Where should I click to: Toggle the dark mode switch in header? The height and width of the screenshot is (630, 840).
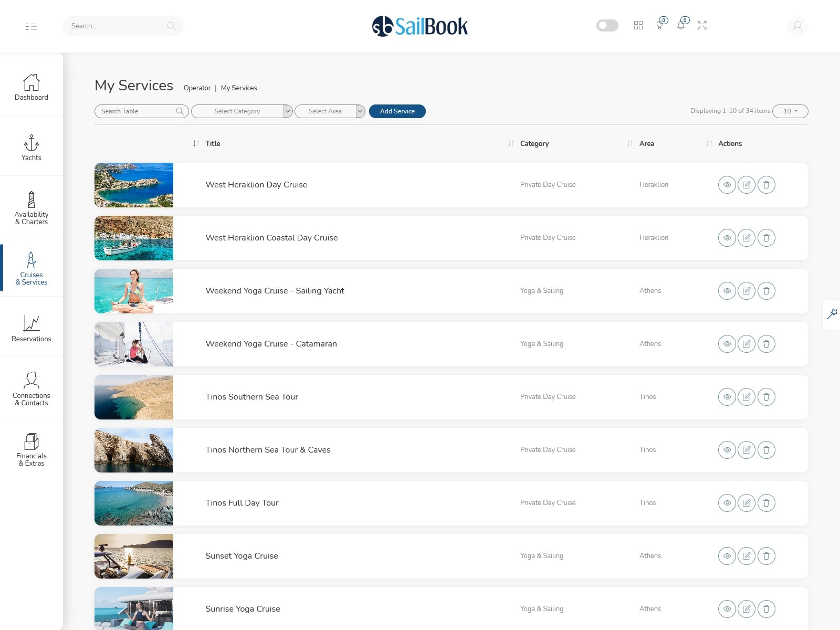[607, 25]
